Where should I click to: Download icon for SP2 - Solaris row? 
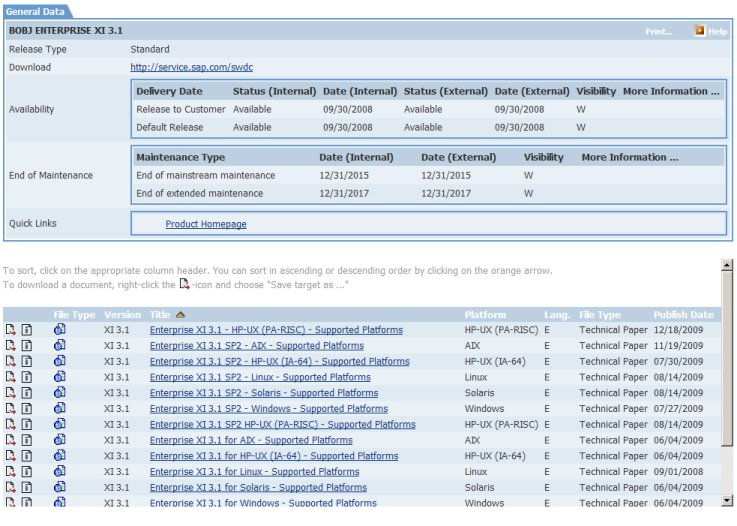click(11, 393)
